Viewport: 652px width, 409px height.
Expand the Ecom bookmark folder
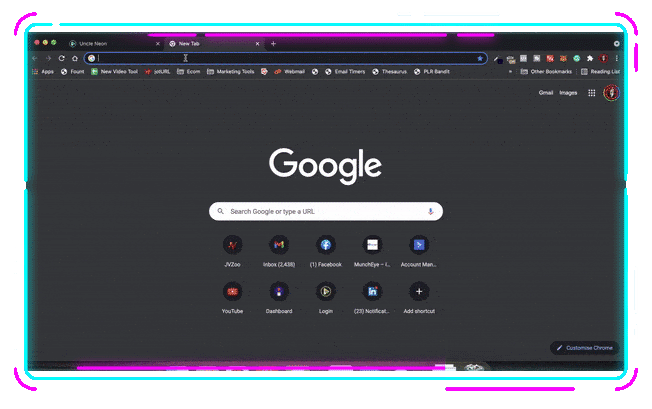[188, 71]
